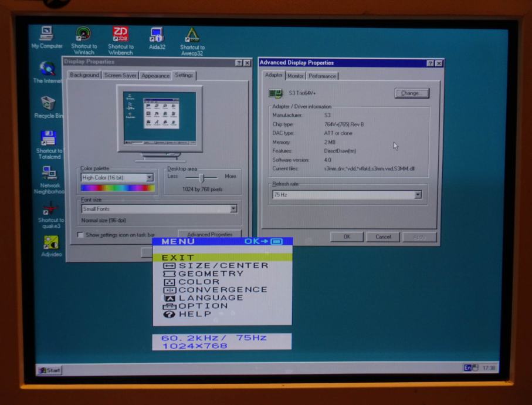Click Cancel in Advanced Display Properties
This screenshot has width=532, height=405.
click(383, 237)
